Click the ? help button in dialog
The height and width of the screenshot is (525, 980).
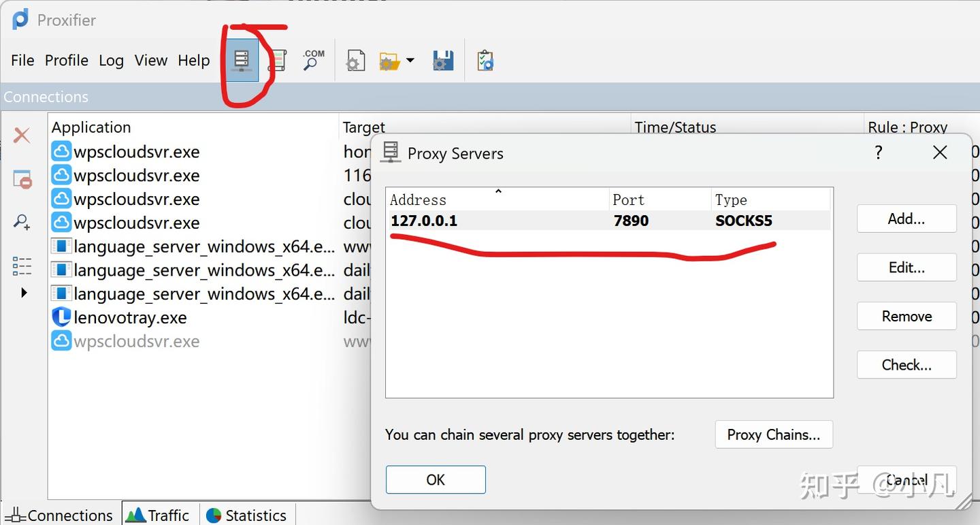click(x=879, y=152)
